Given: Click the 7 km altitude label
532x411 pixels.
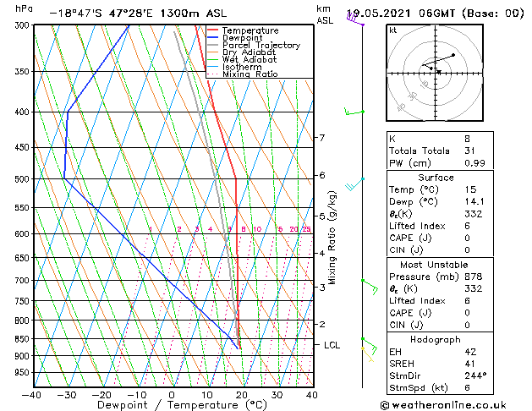Looking at the screenshot, I should point(322,138).
